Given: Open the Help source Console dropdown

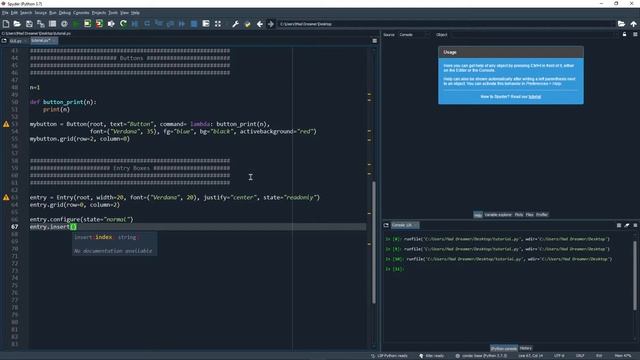Looking at the screenshot, I should pos(413,35).
